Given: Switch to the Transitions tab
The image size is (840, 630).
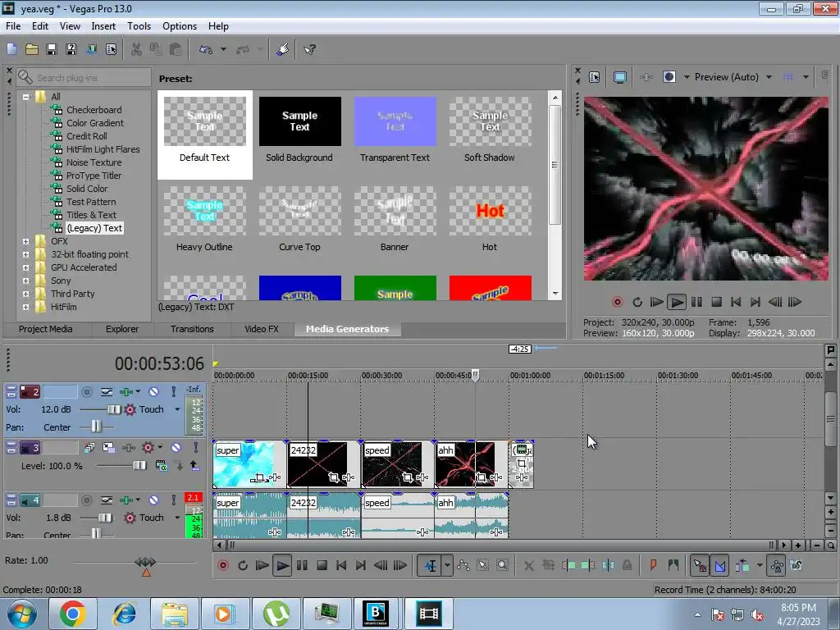Looking at the screenshot, I should point(192,329).
